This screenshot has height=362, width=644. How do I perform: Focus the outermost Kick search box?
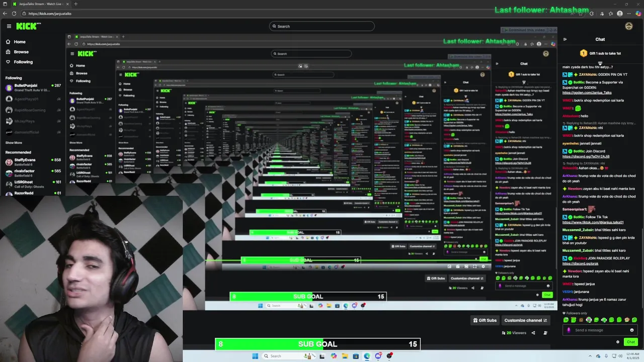322,26
